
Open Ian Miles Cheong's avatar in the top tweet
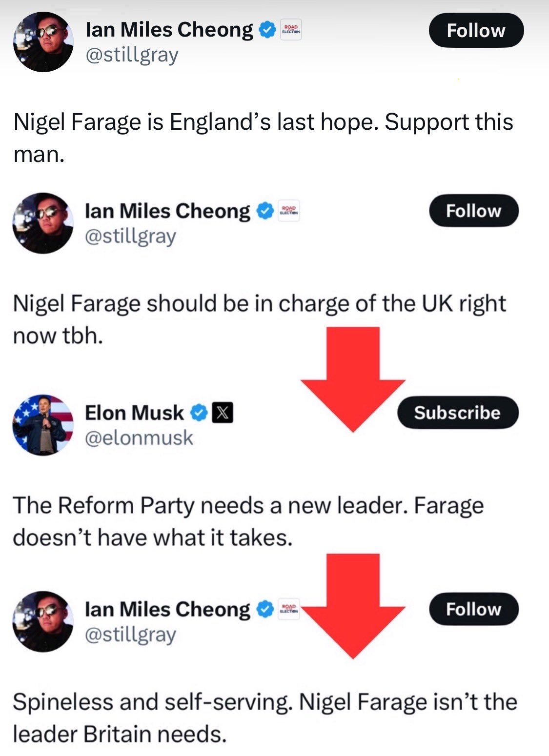(x=43, y=42)
